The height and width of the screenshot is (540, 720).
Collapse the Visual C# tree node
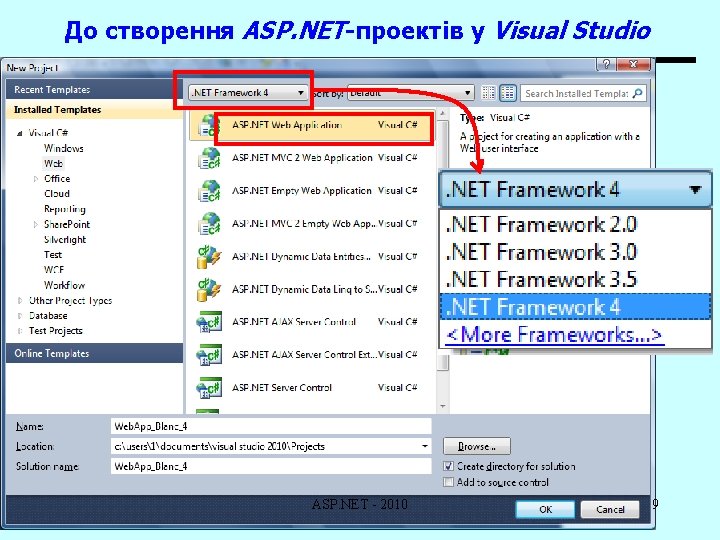pyautogui.click(x=19, y=134)
